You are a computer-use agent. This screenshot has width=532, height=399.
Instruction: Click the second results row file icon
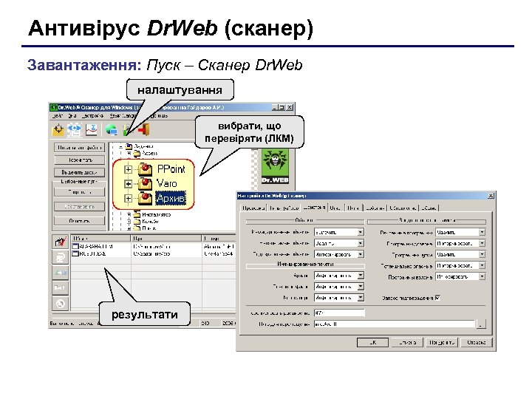[x=75, y=253]
